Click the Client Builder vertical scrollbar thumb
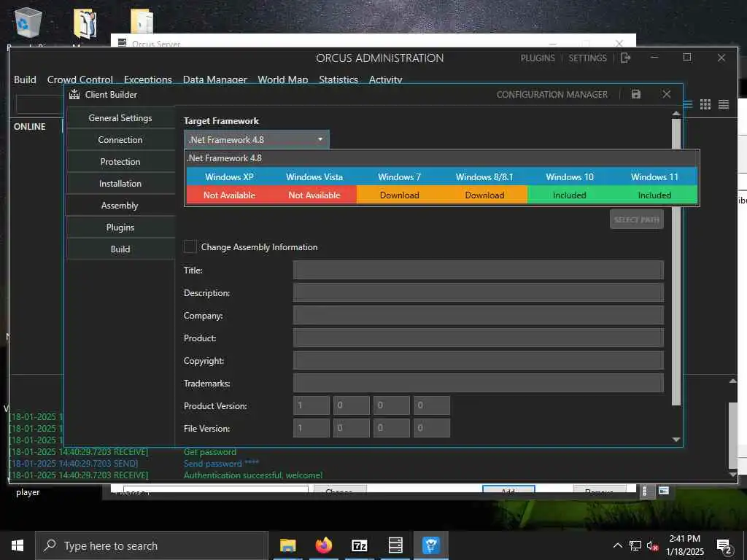The width and height of the screenshot is (747, 560). pyautogui.click(x=676, y=262)
